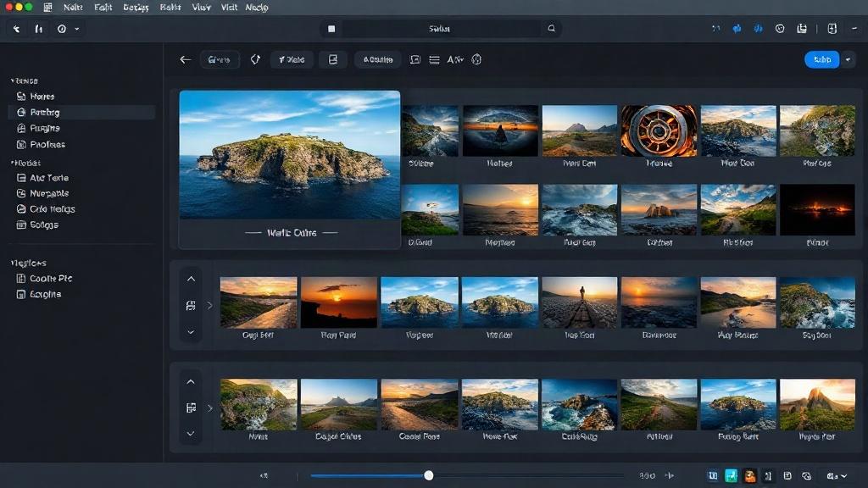Click the picture icon left of the list icon

tap(415, 60)
